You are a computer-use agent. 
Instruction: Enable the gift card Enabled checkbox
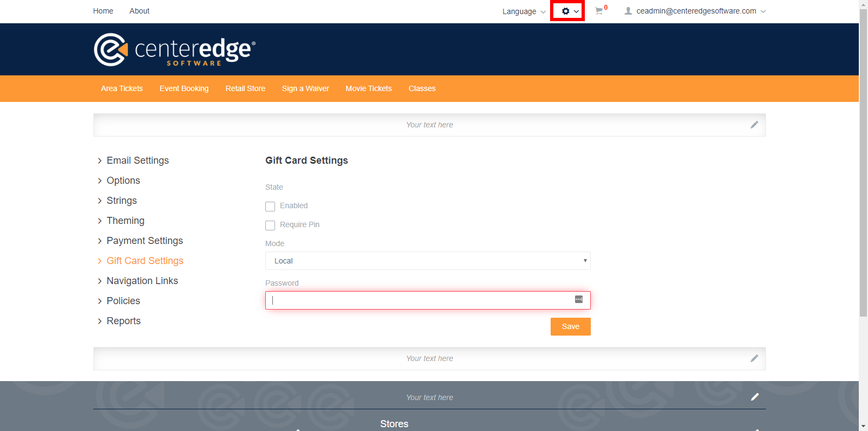(270, 207)
